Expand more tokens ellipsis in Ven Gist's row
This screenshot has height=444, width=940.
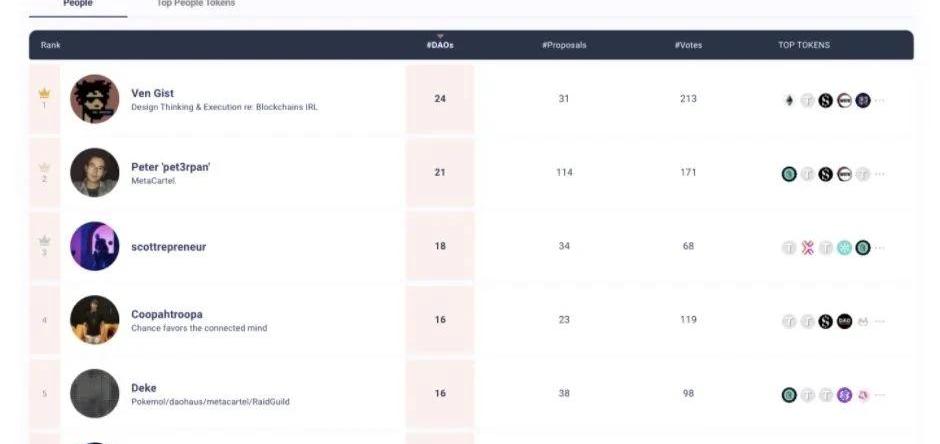pos(880,100)
